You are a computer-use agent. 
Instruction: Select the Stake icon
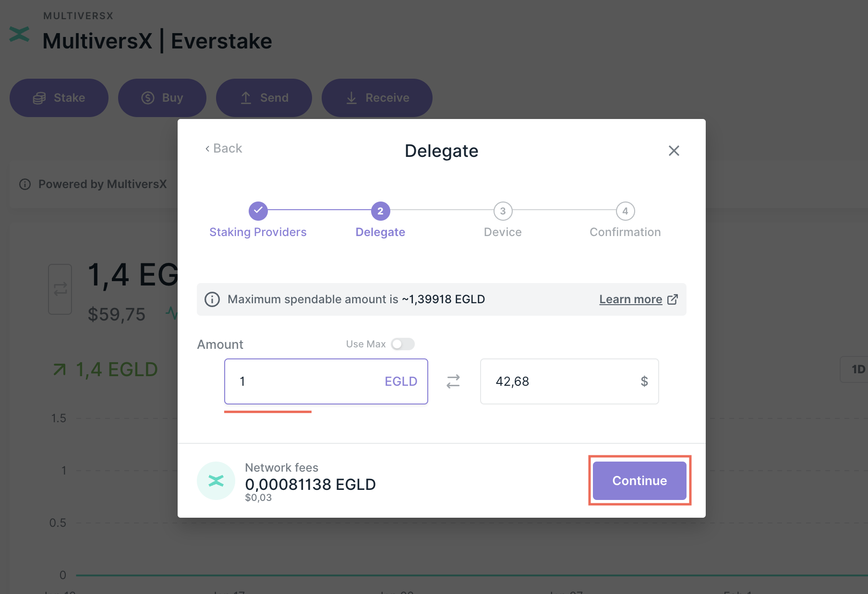click(x=40, y=97)
